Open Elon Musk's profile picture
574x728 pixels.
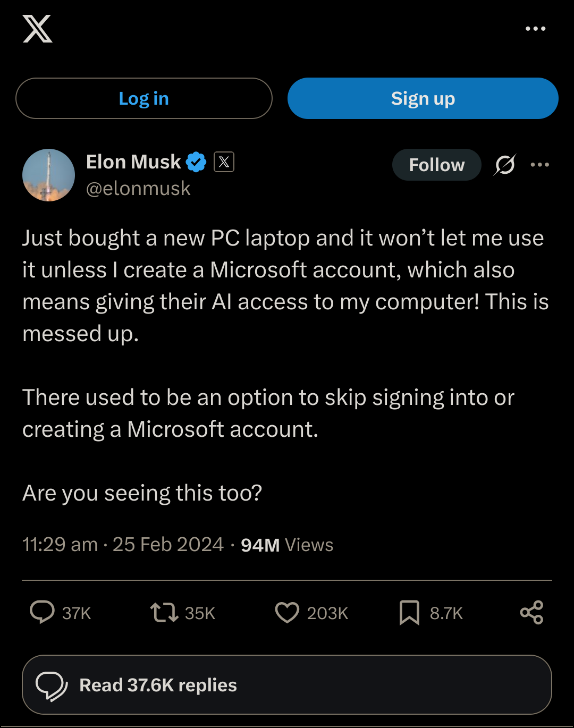pos(48,175)
